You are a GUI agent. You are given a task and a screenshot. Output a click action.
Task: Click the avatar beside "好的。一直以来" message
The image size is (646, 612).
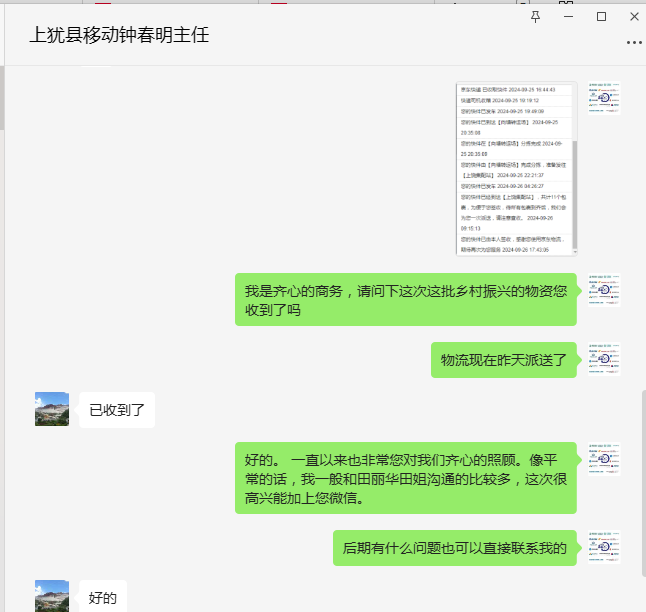point(604,460)
